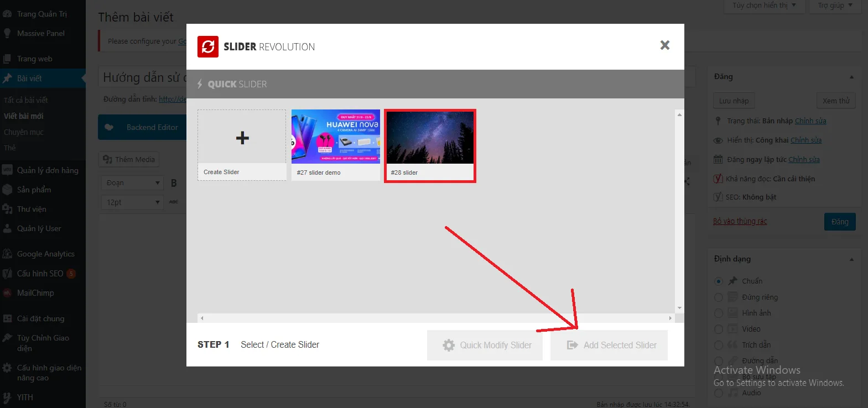Toggle strikethrough ABC formatting
This screenshot has width=868, height=408.
[174, 202]
